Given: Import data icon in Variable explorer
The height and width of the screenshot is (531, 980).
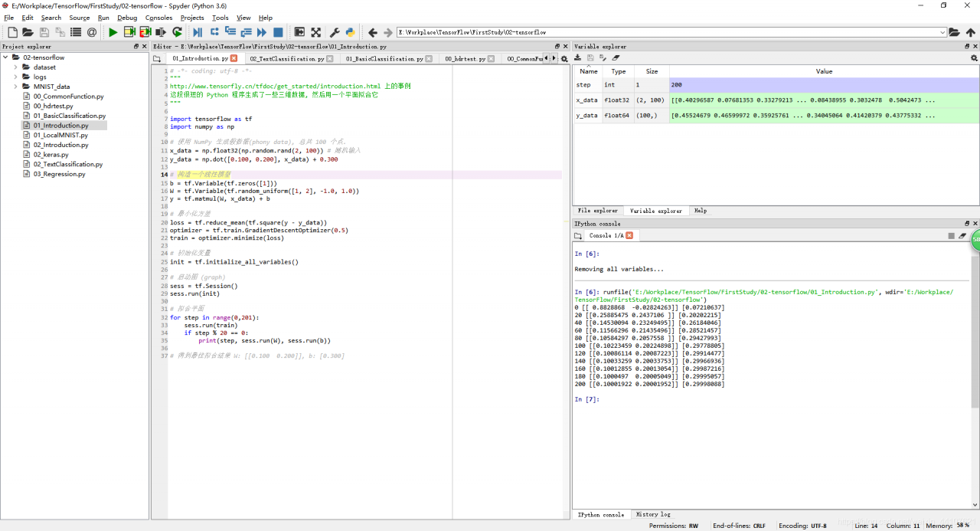Looking at the screenshot, I should [578, 58].
